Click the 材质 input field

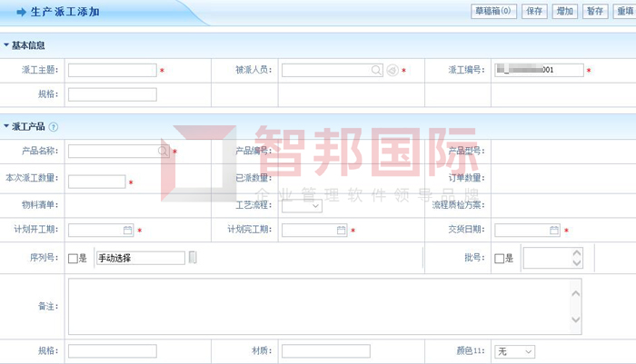coord(325,351)
